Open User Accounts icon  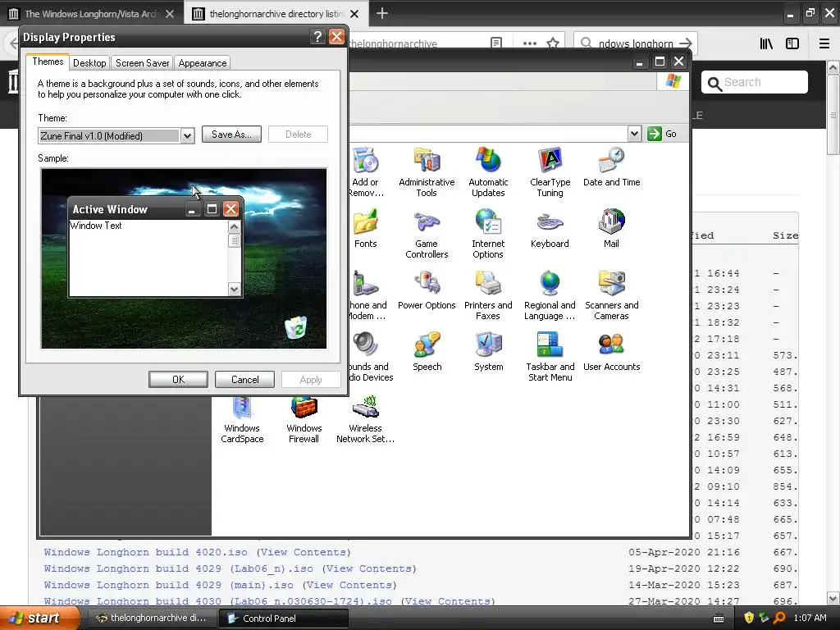pos(611,352)
